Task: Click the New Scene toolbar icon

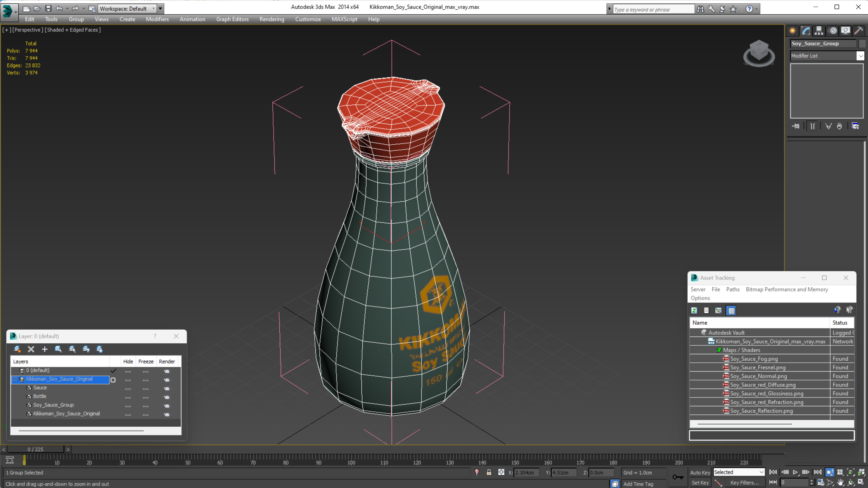Action: click(26, 9)
